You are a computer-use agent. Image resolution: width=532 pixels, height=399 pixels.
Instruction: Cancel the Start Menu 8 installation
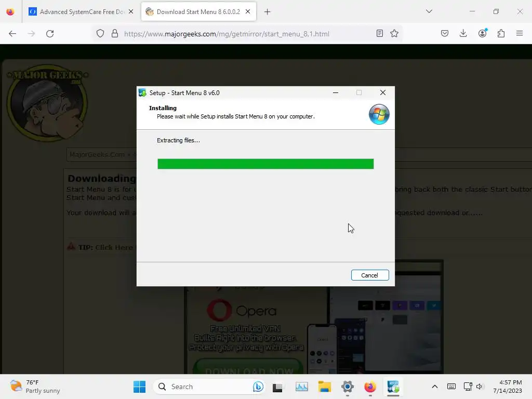(370, 275)
